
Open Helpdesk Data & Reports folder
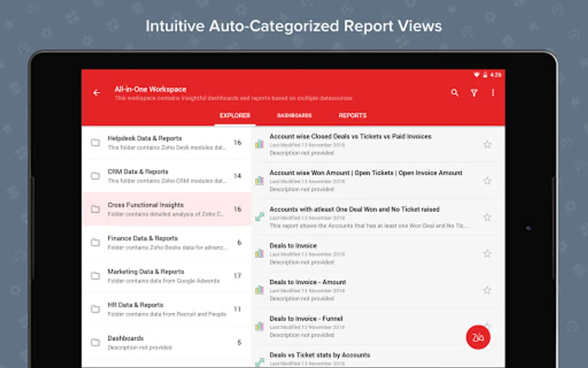[x=167, y=143]
